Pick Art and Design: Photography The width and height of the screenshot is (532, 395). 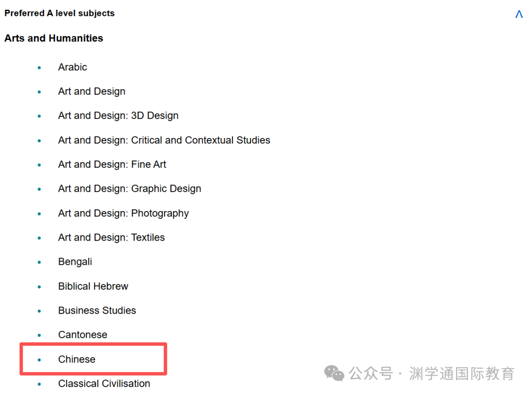[x=123, y=213]
